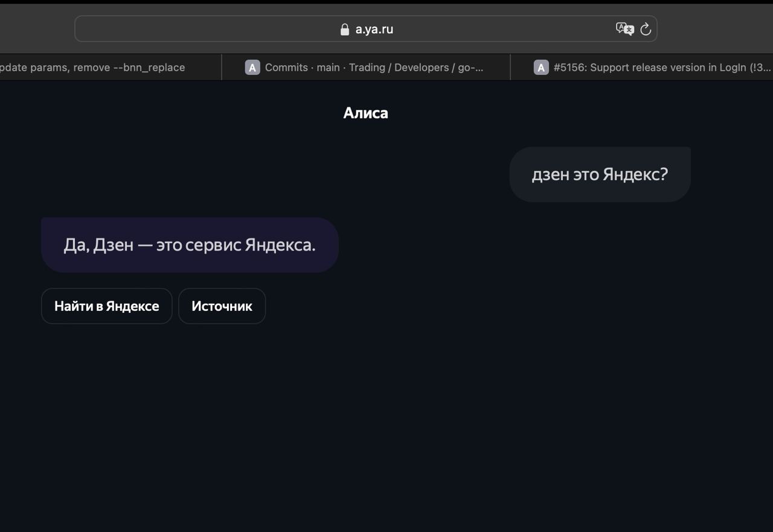Click the favicon of the #5156 tab

coord(541,68)
